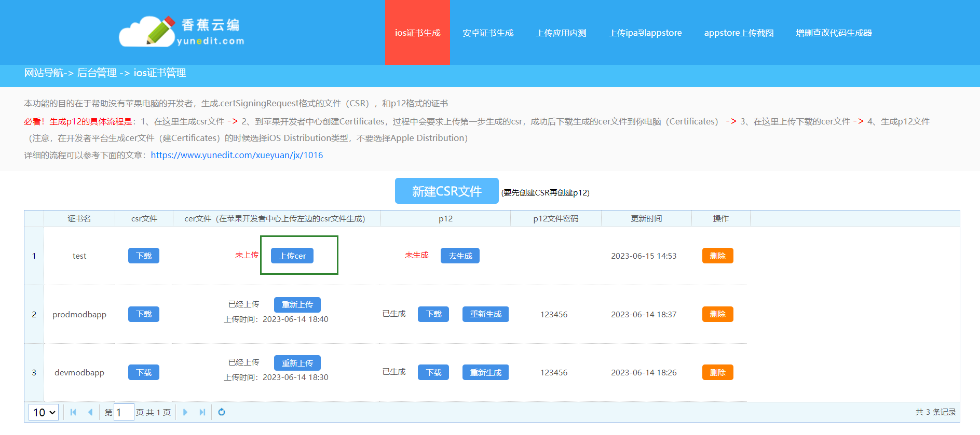Image resolution: width=980 pixels, height=435 pixels.
Task: Delete the test certificate row
Action: point(718,256)
